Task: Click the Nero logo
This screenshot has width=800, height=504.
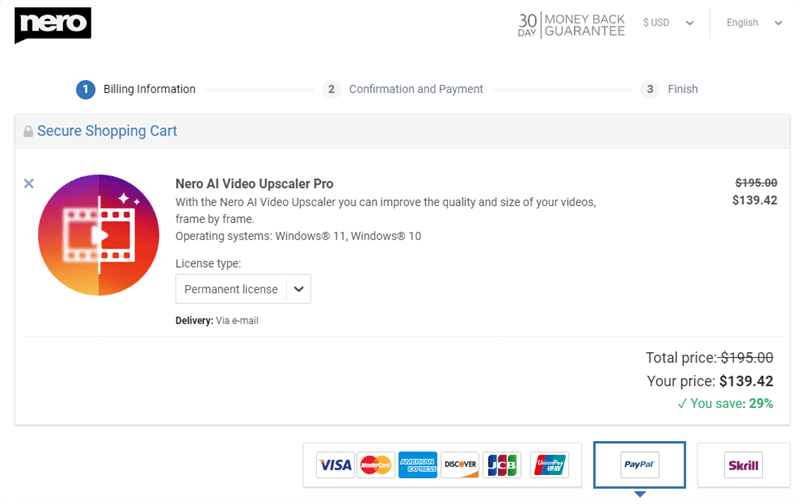Action: 53,24
